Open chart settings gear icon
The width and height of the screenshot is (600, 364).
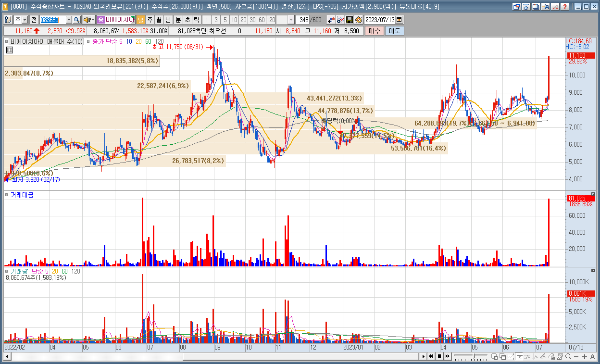358,20
